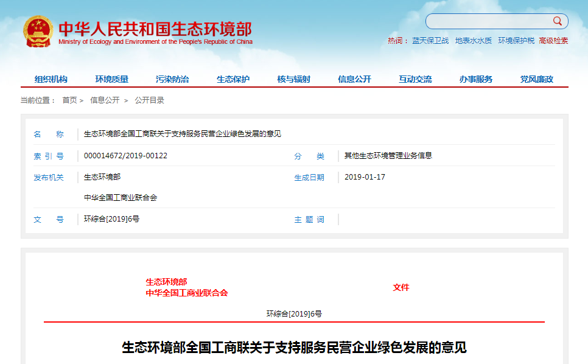
Task: Navigate to 办事服务 section
Action: click(x=476, y=79)
